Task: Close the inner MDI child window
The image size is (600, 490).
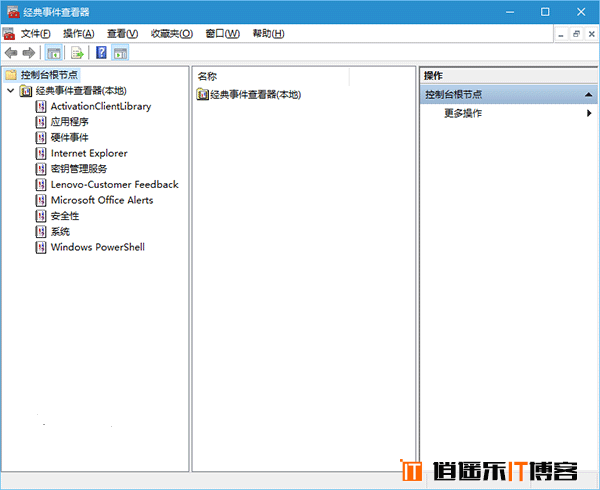Action: (591, 34)
